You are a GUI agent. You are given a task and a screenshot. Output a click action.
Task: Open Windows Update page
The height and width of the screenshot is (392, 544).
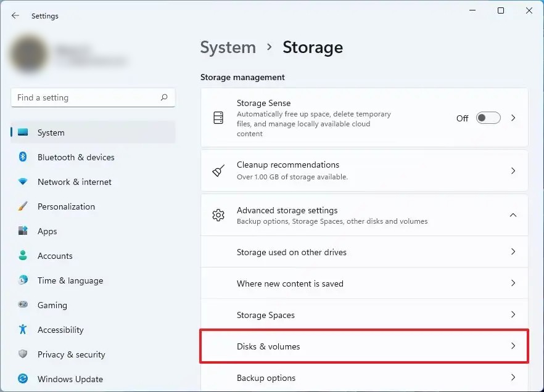pos(93,378)
